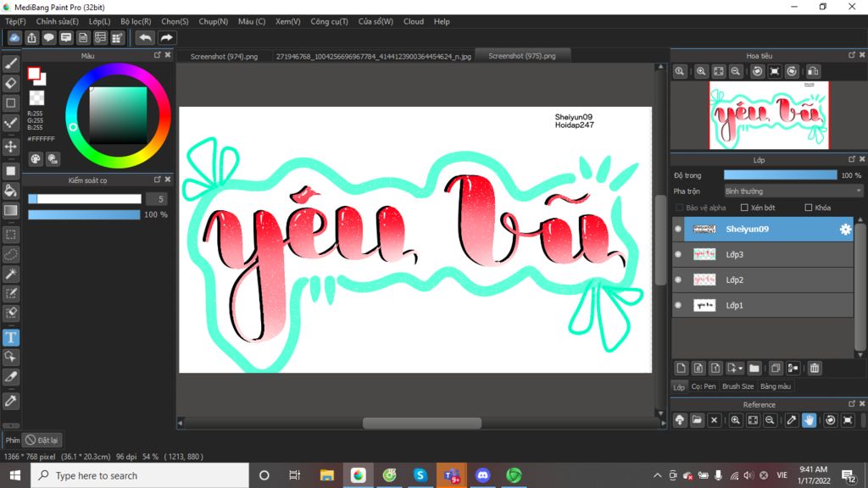
Task: Open the Cloud menu
Action: tap(414, 21)
